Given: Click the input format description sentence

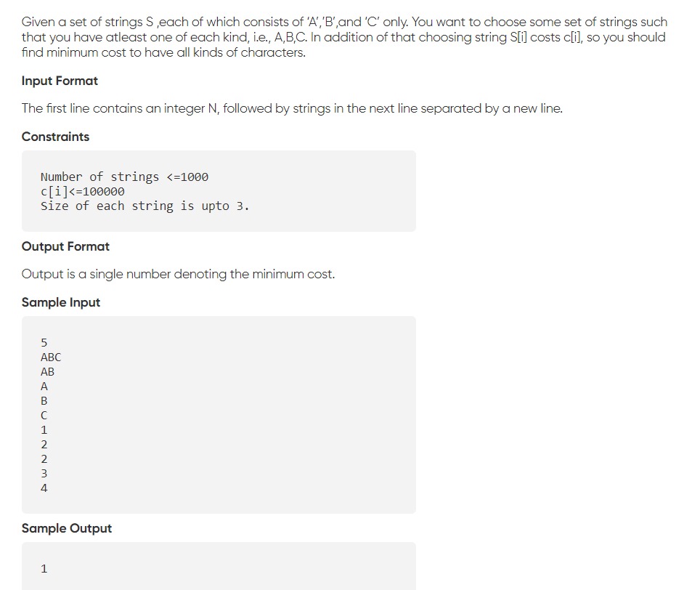Looking at the screenshot, I should point(292,108).
